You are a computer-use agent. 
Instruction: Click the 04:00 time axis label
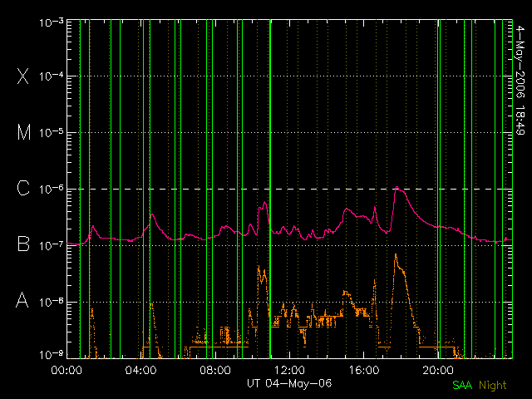click(140, 369)
